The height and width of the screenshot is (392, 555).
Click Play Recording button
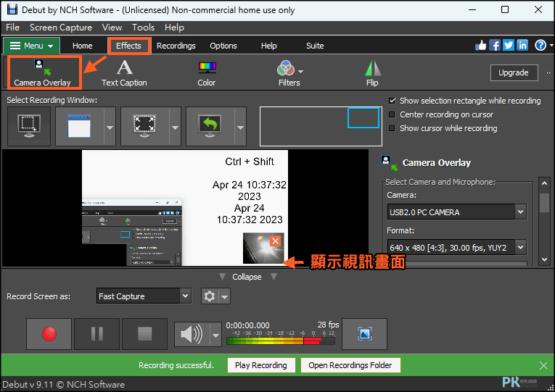(261, 365)
